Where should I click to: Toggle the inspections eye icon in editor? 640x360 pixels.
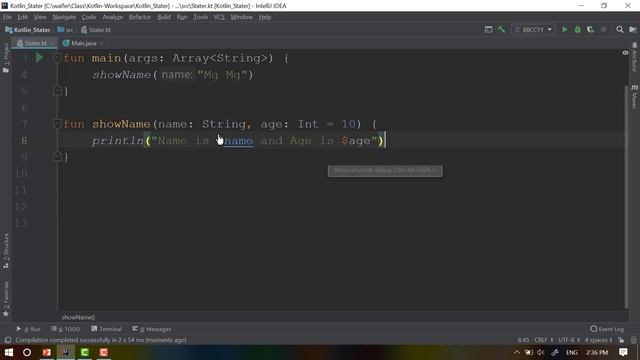click(625, 53)
